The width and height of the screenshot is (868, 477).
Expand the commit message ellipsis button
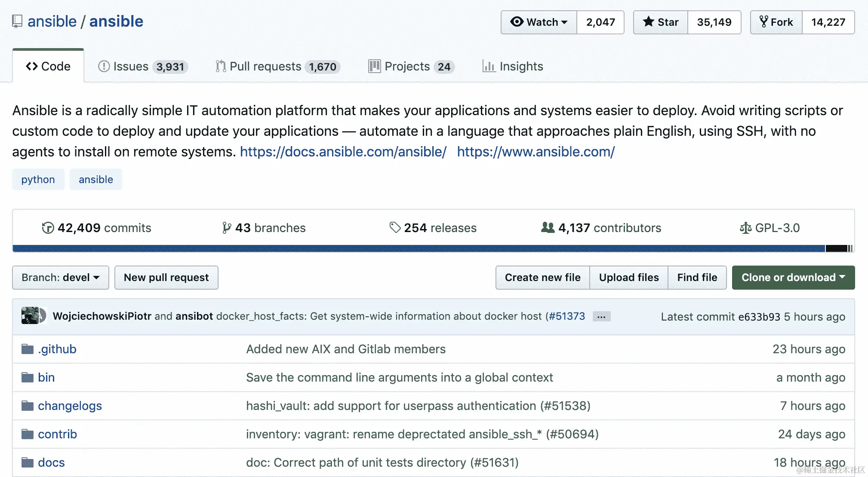pos(601,317)
